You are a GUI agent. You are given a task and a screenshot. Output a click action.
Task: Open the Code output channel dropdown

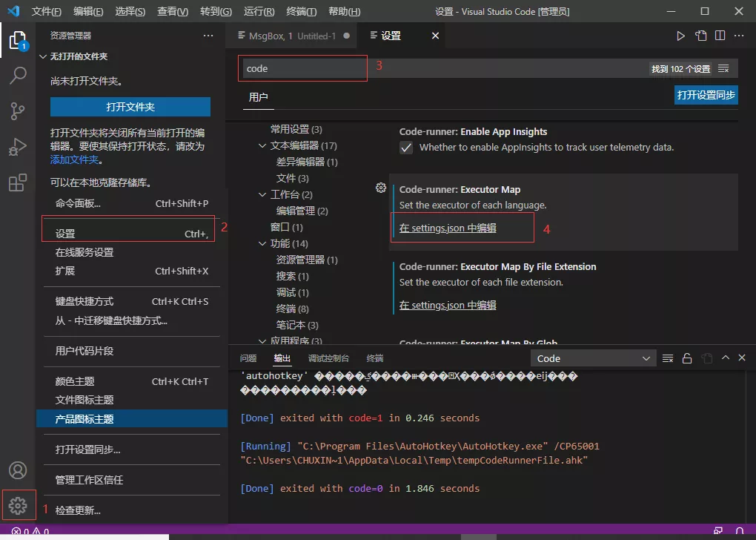[593, 358]
